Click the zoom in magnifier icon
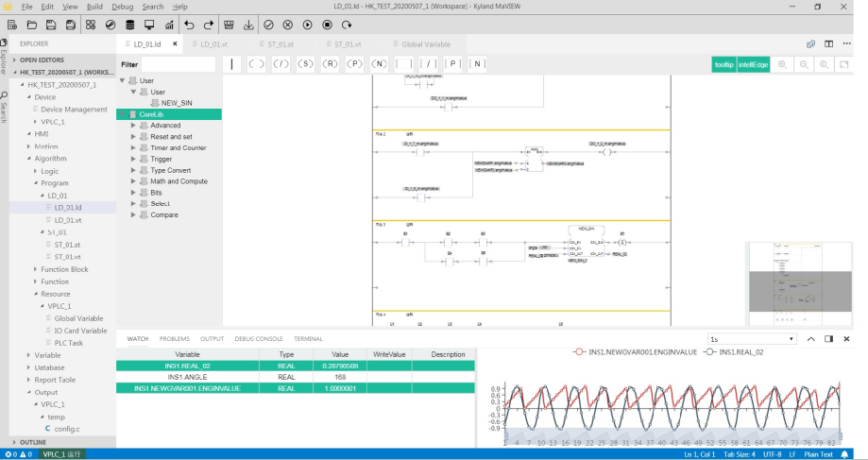 pos(782,65)
